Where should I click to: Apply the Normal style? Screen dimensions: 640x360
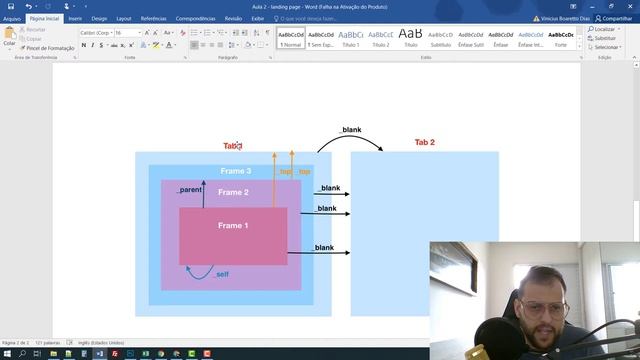291,38
